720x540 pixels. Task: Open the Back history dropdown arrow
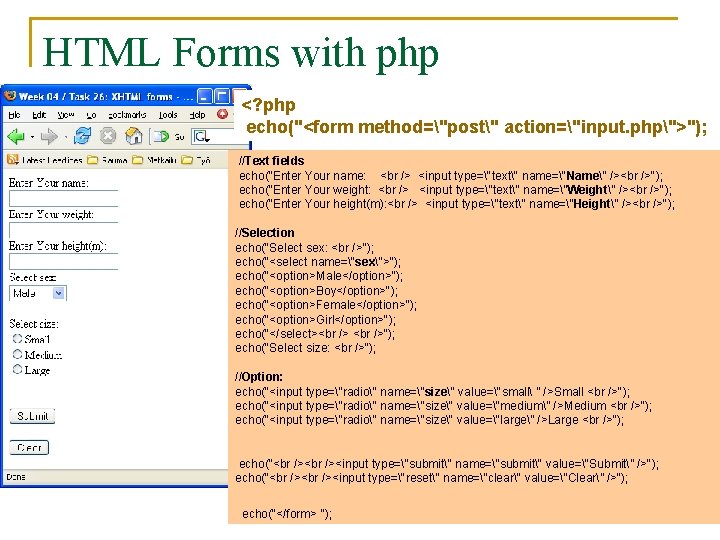pyautogui.click(x=32, y=137)
